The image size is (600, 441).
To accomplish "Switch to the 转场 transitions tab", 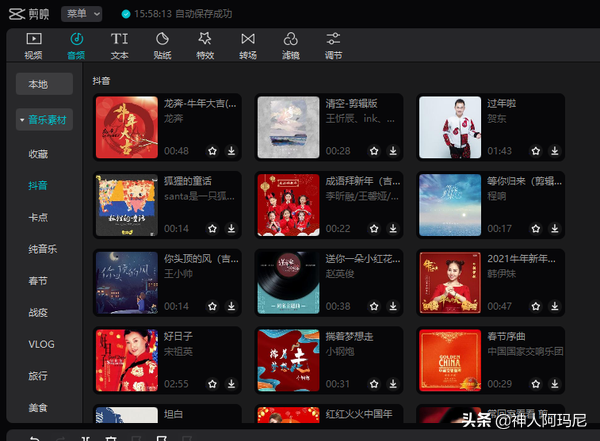I will pos(248,46).
